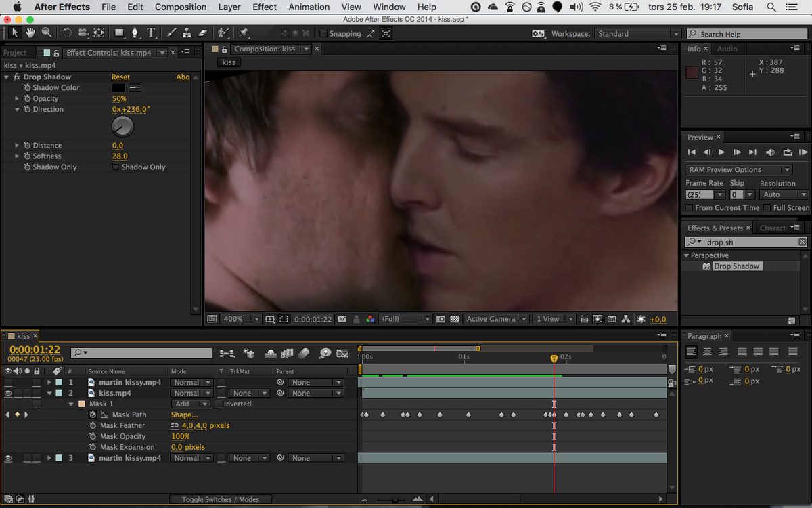Open the (Full) resolution dropdown
812x508 pixels.
(x=405, y=319)
